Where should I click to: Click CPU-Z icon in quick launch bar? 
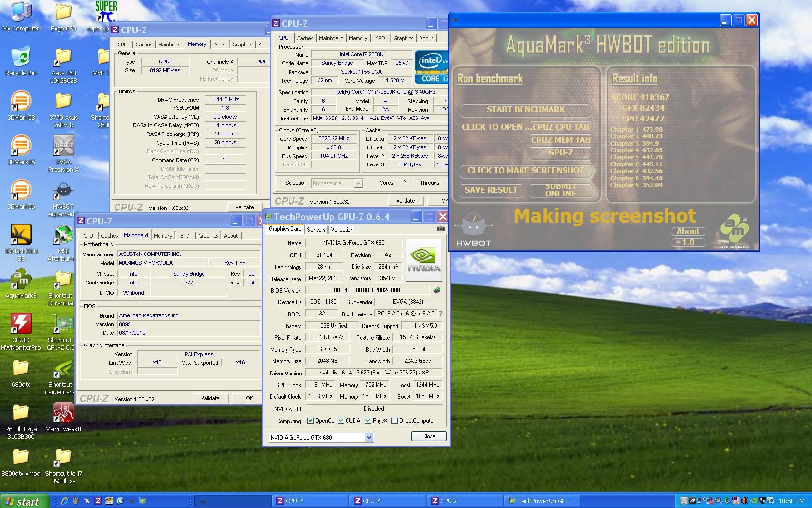click(98, 501)
